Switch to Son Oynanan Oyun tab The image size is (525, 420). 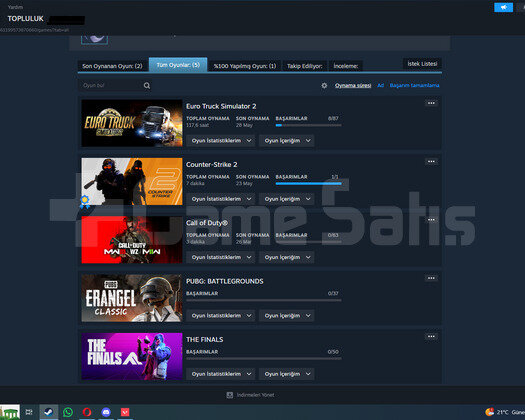pyautogui.click(x=112, y=66)
